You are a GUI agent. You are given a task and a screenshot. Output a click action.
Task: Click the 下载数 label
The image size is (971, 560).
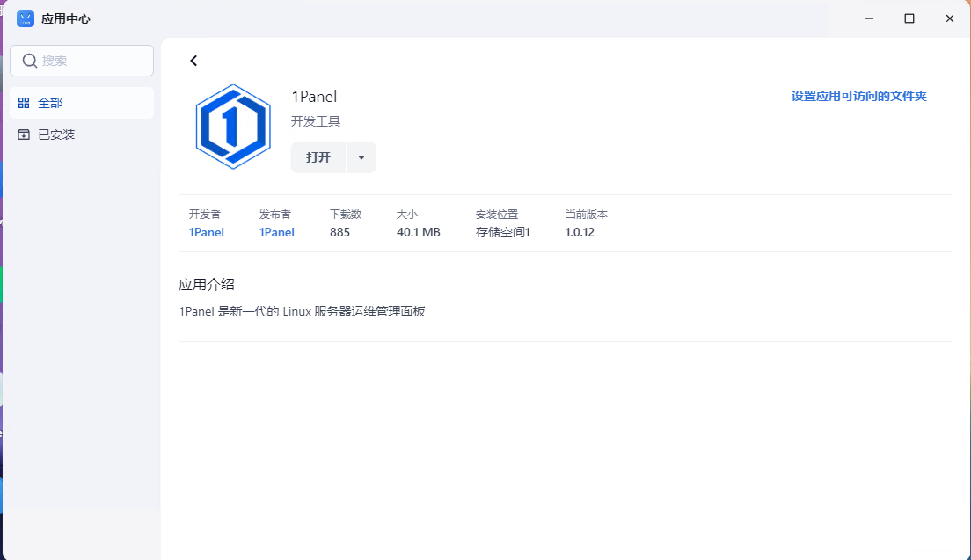click(346, 215)
